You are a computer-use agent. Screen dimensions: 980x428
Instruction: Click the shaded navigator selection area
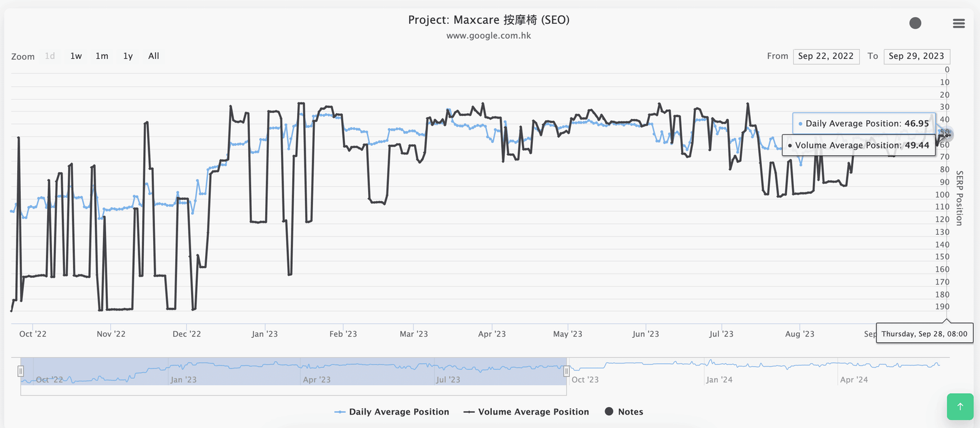[294, 372]
